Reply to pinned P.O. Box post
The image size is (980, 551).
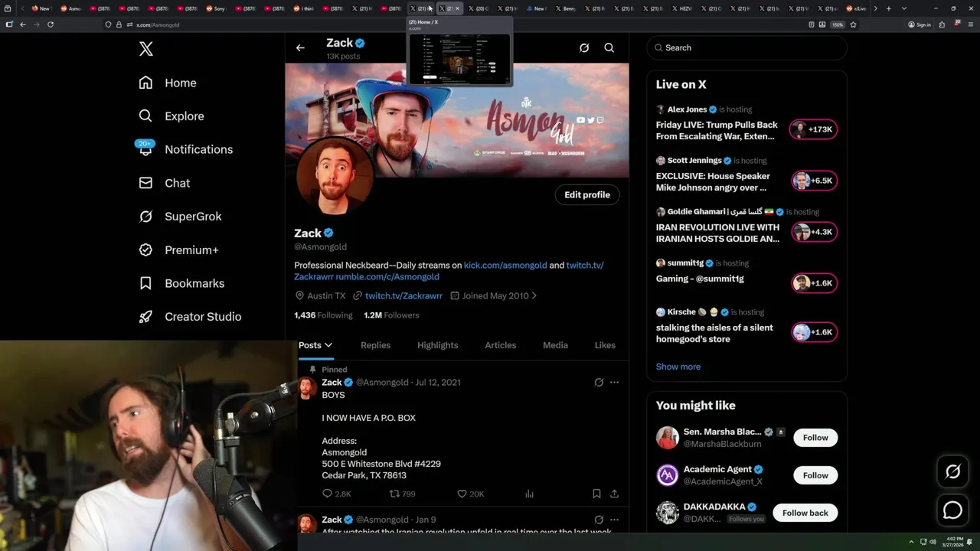point(336,494)
